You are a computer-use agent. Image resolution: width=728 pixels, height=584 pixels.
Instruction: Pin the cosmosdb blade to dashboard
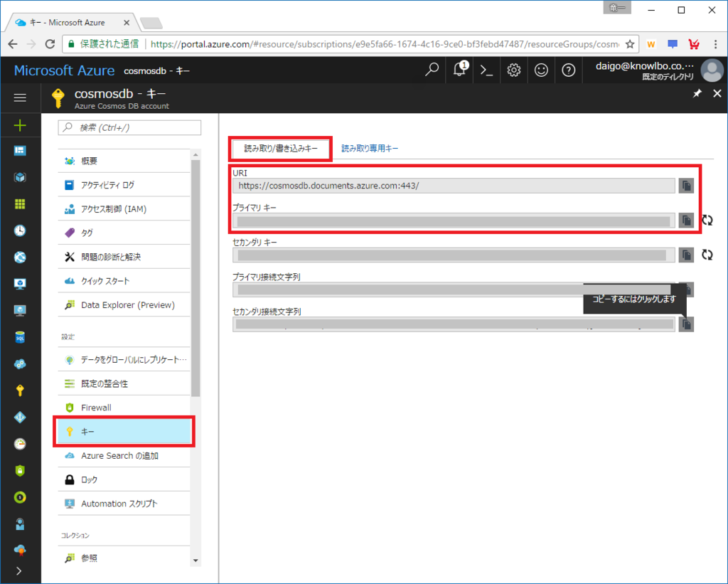coord(697,94)
